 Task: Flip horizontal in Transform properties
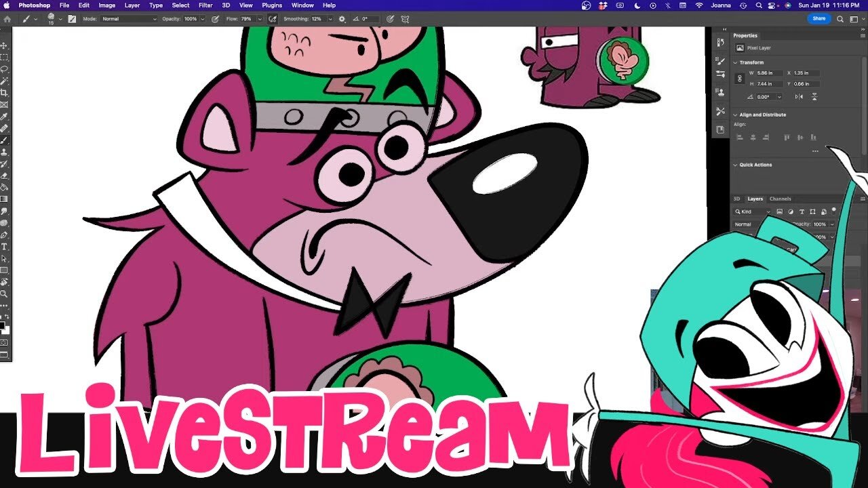coord(799,97)
